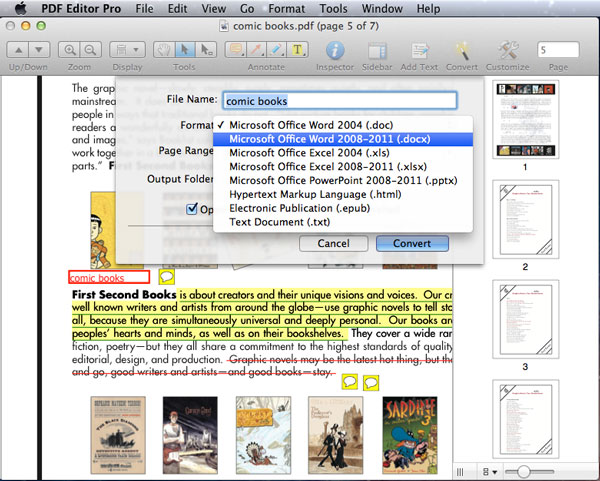This screenshot has width=600, height=481.
Task: Choose the arrow drawing annotate tool
Action: (256, 50)
